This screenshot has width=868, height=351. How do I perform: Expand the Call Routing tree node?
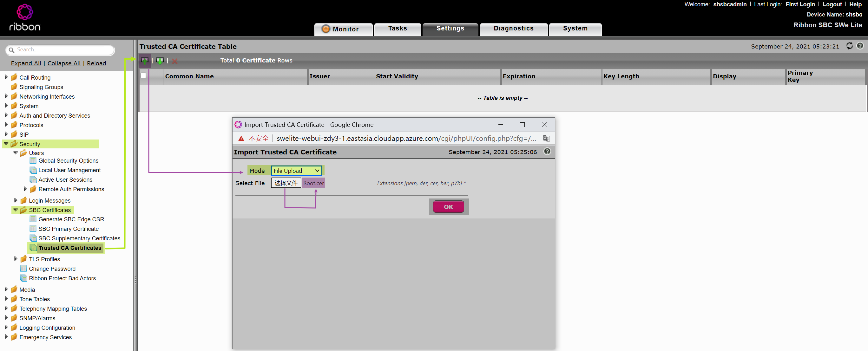pos(6,77)
